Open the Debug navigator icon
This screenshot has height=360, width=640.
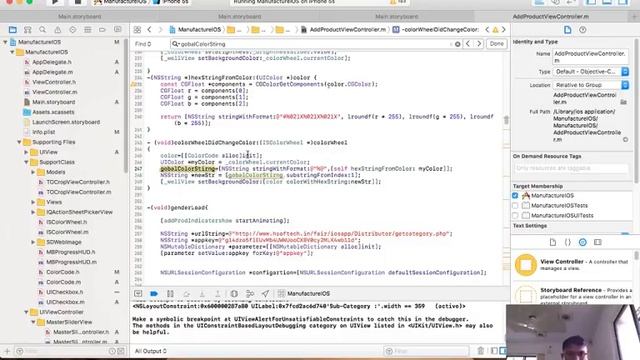[87, 29]
